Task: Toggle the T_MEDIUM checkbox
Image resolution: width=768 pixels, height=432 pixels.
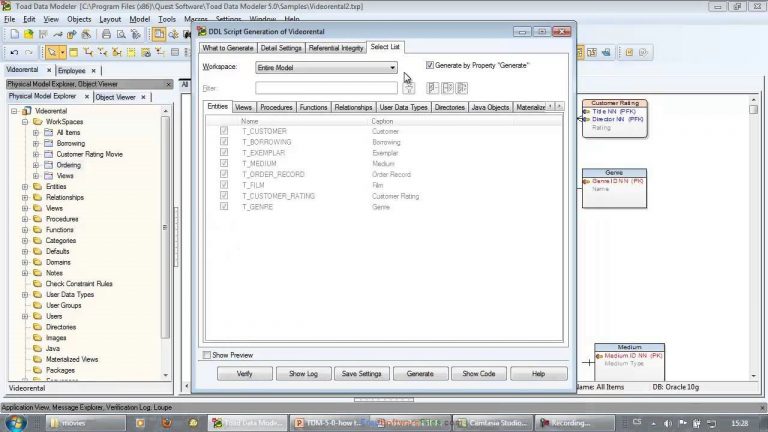Action: coord(224,163)
